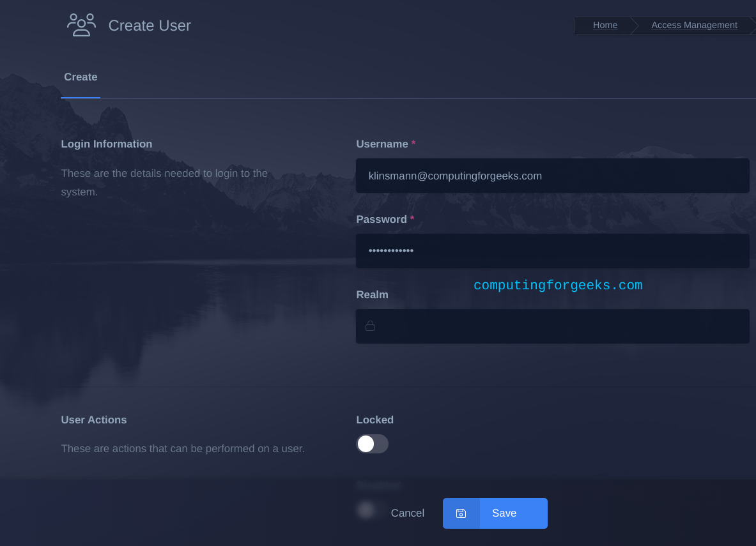This screenshot has height=546, width=756.
Task: Select the Password input field
Action: pos(552,251)
